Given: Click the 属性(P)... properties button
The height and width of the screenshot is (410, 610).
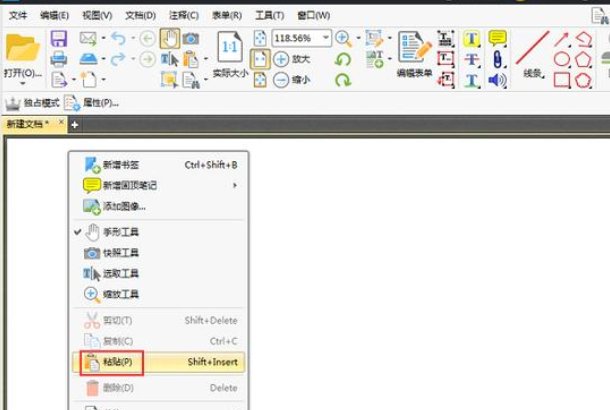Looking at the screenshot, I should (92, 103).
